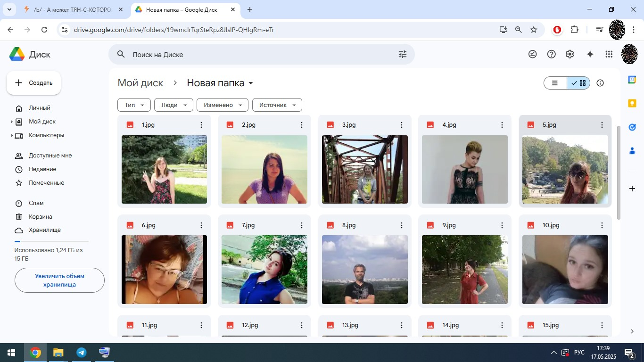Open Google Keep side panel
Screen dimensions: 644x362
(632, 103)
